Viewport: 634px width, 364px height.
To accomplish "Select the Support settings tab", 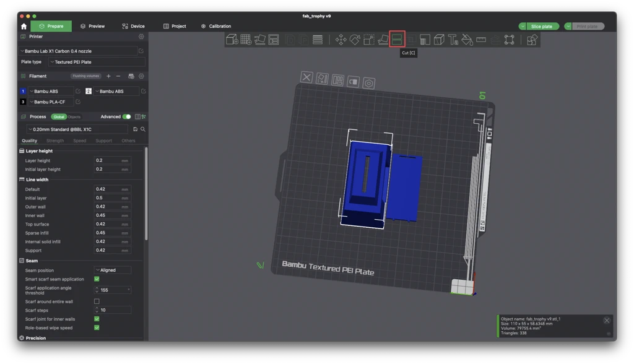I will tap(103, 141).
